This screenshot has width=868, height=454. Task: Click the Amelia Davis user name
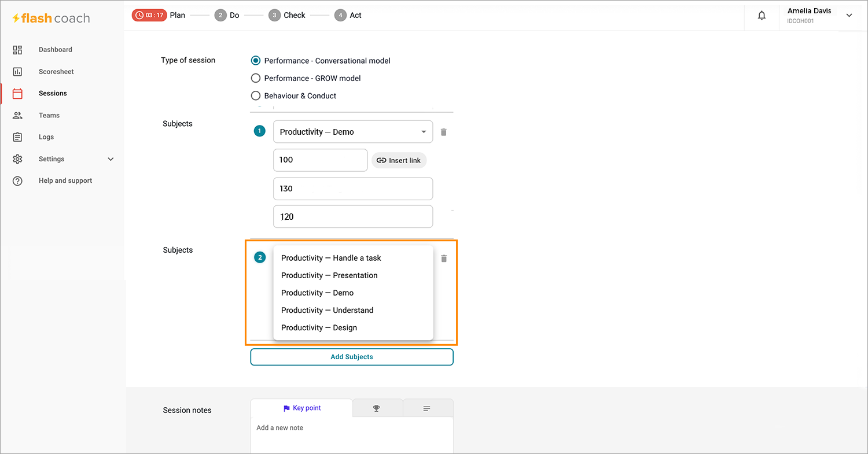pyautogui.click(x=809, y=11)
